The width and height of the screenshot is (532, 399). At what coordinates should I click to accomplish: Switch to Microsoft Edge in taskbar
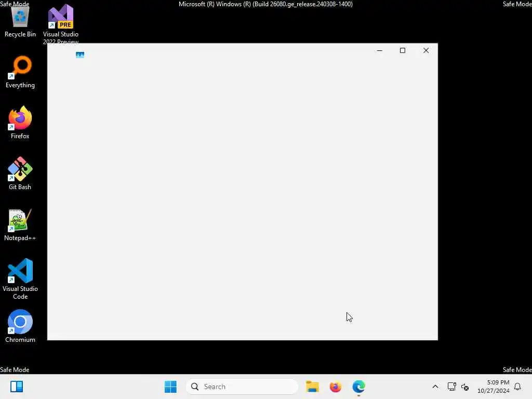point(358,387)
